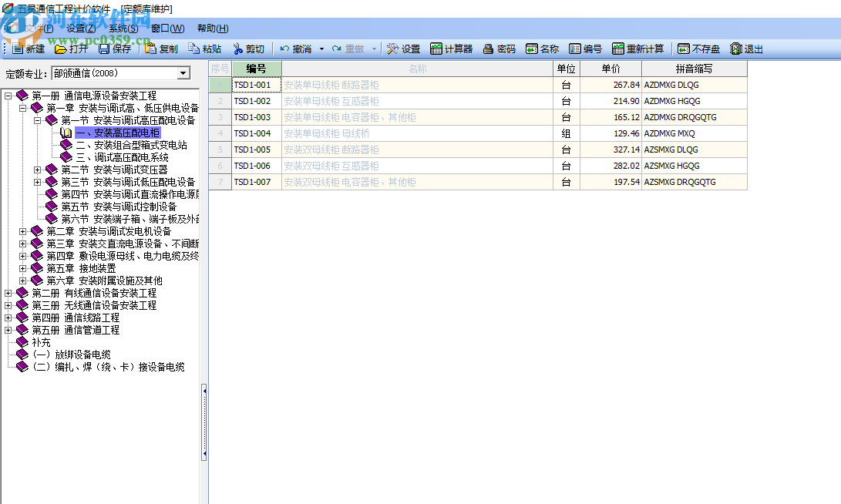This screenshot has width=841, height=504.
Task: Click cell TSD1-004 in 编号 column
Action: 257,133
